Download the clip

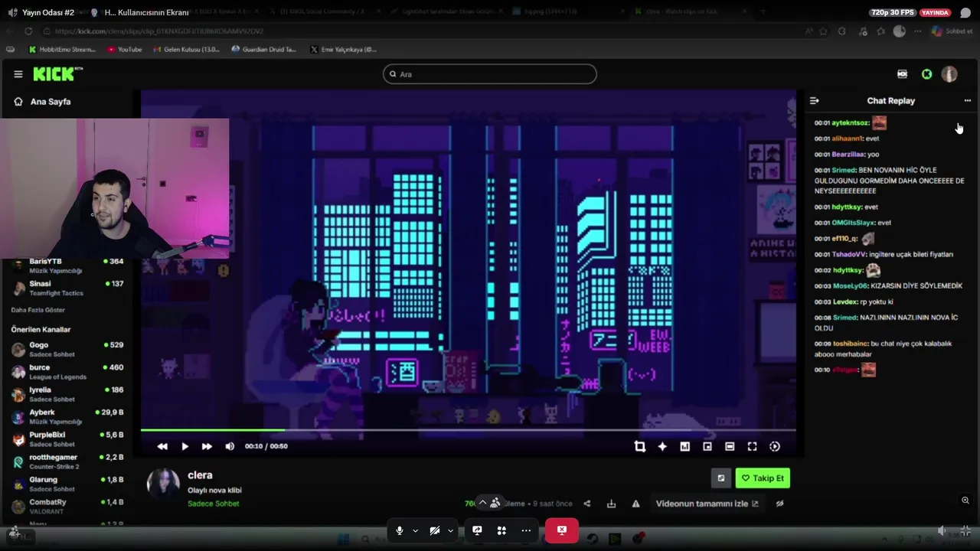coord(611,504)
